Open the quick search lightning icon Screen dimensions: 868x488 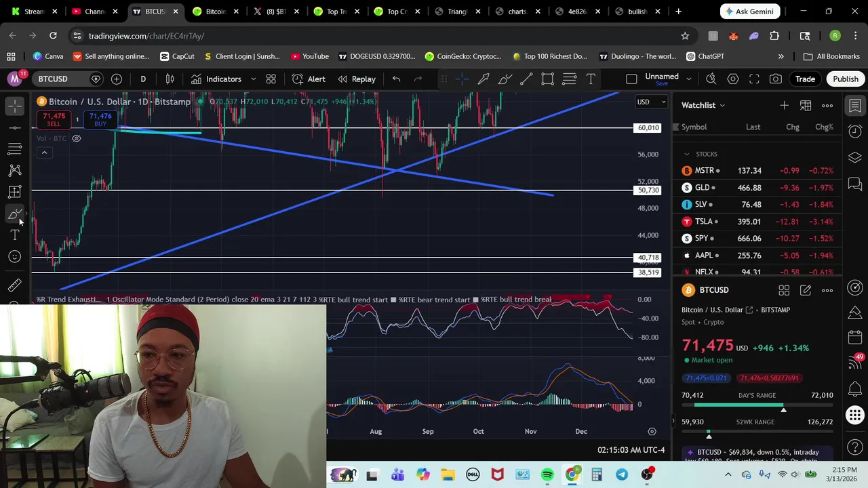coord(711,79)
